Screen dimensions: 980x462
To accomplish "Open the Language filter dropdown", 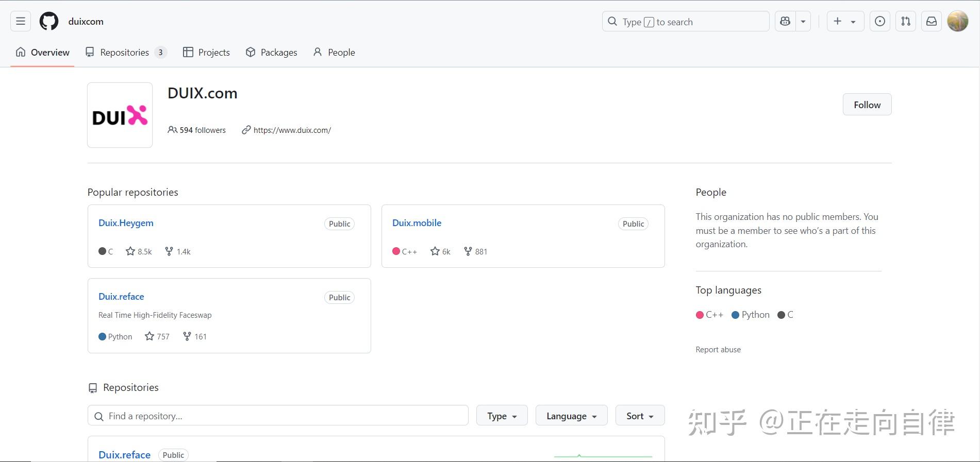I will point(571,416).
